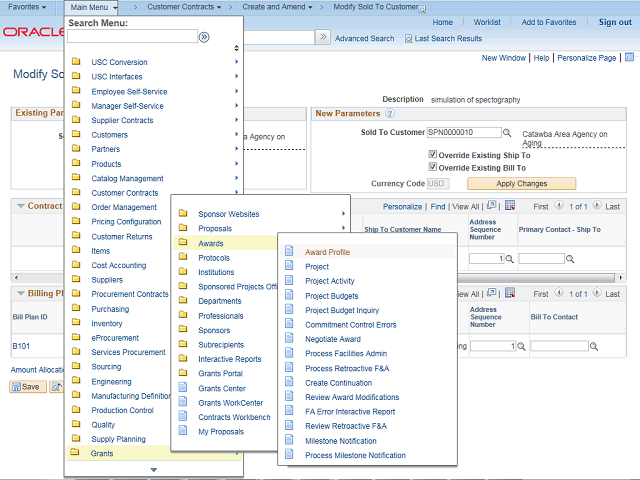Open Project Activity menu item
640x480 pixels.
330,281
